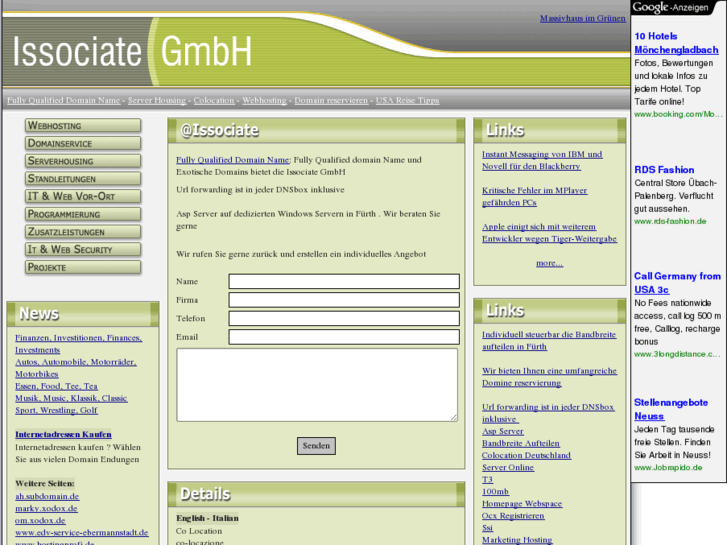Visit the marky.xodox.de link
Viewport: 727px width, 545px height.
(x=46, y=508)
